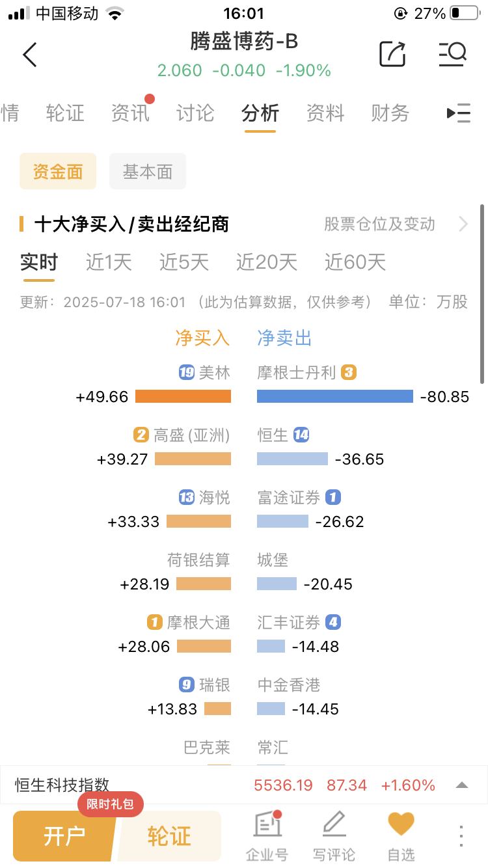Expand the 恒生科技指数 bar arrow

[x=461, y=785]
